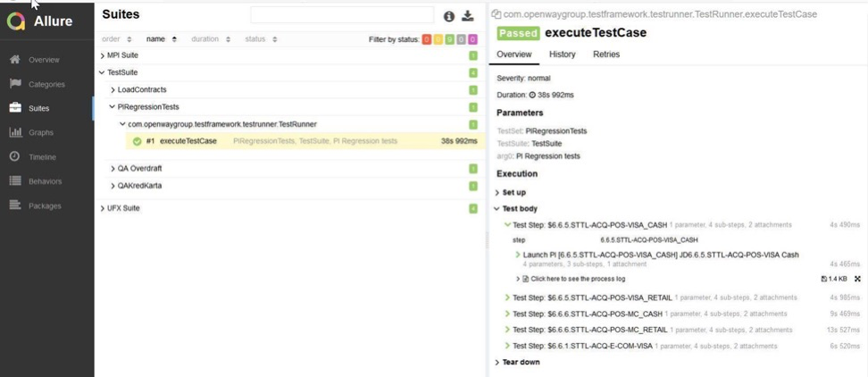Select the Behaviors list icon
The height and width of the screenshot is (377, 868).
tap(15, 181)
